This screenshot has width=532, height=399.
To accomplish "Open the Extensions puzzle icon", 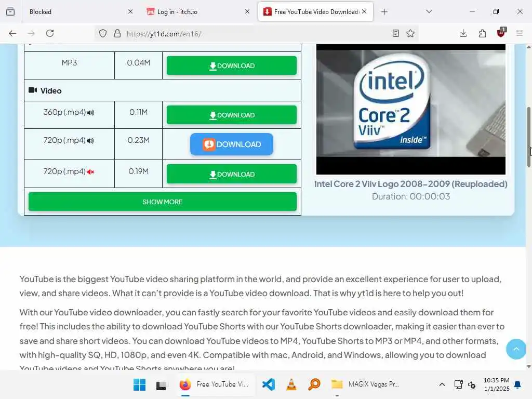I will coord(482,33).
